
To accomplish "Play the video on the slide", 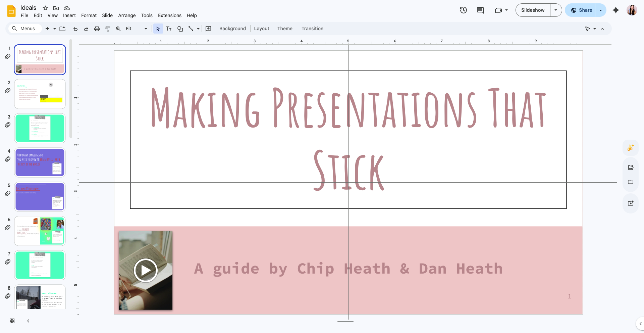I will [x=146, y=270].
